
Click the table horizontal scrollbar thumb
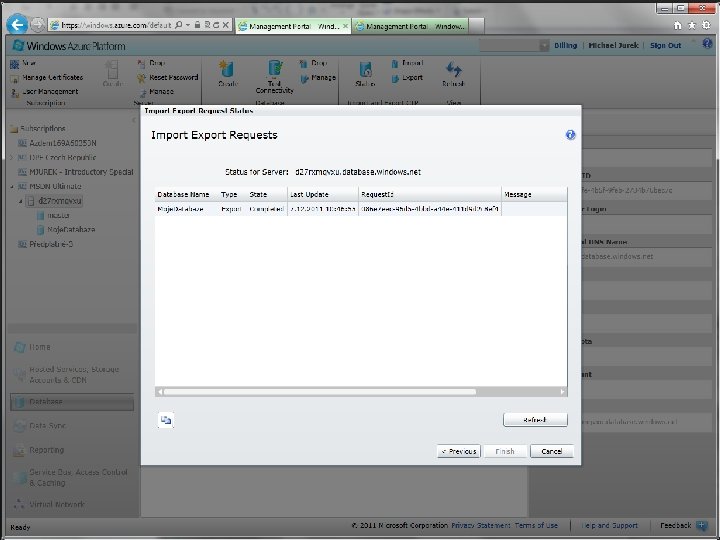point(320,392)
